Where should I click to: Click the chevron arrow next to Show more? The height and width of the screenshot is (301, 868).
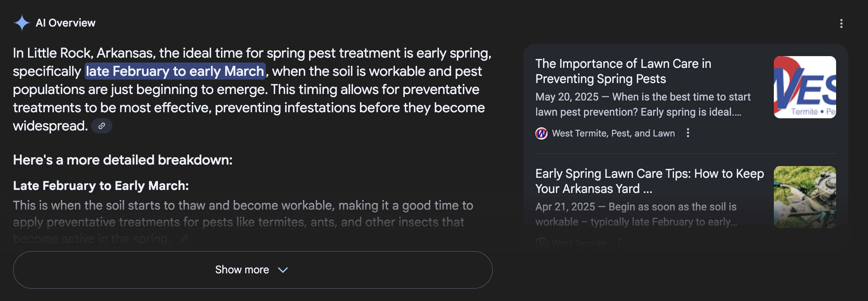(x=283, y=270)
